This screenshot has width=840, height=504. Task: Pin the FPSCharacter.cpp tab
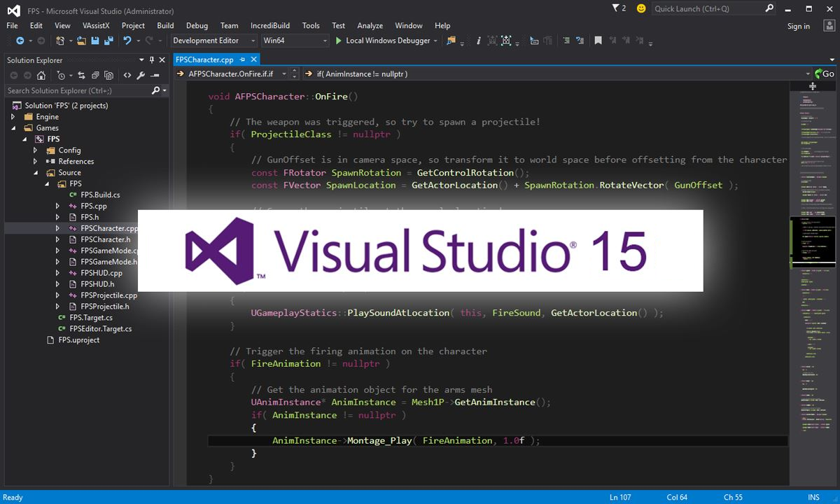243,60
